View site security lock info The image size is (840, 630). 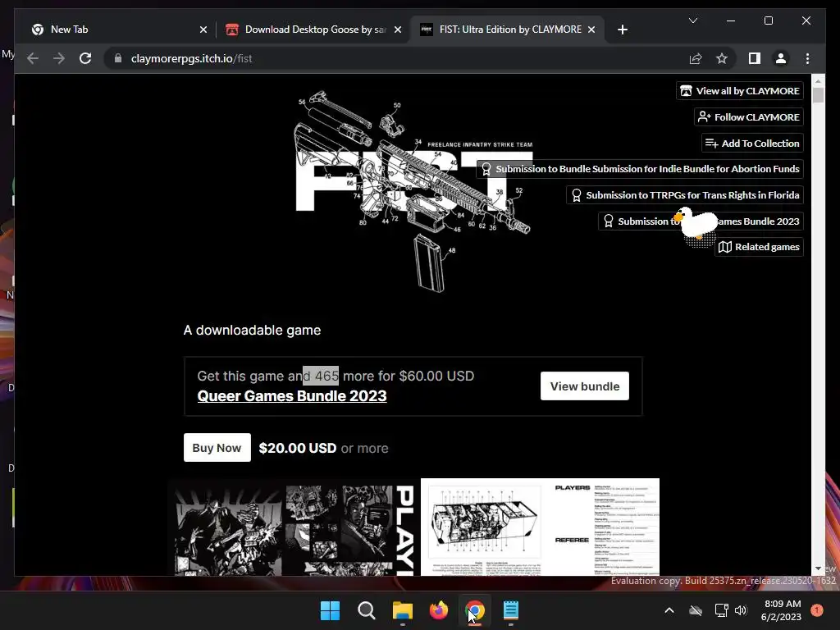118,58
